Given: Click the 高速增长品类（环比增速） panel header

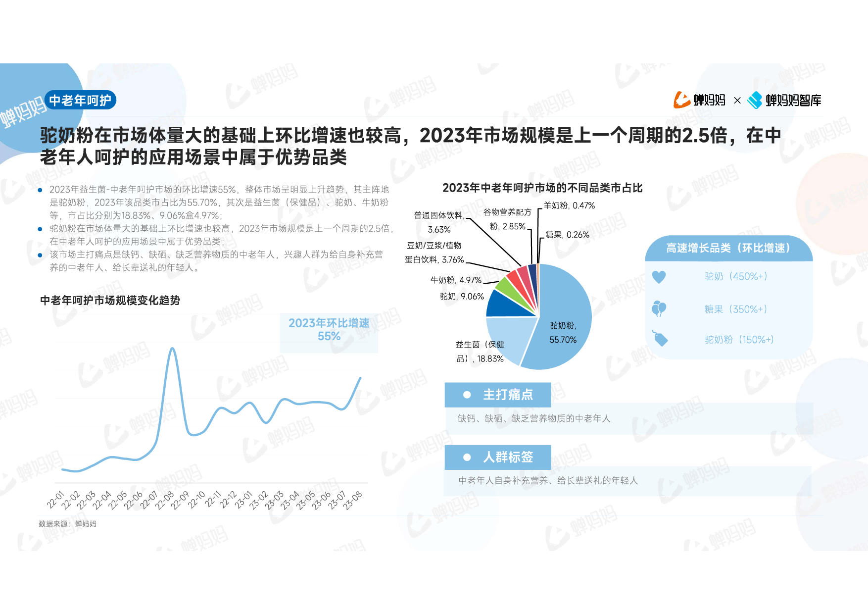Looking at the screenshot, I should [728, 248].
